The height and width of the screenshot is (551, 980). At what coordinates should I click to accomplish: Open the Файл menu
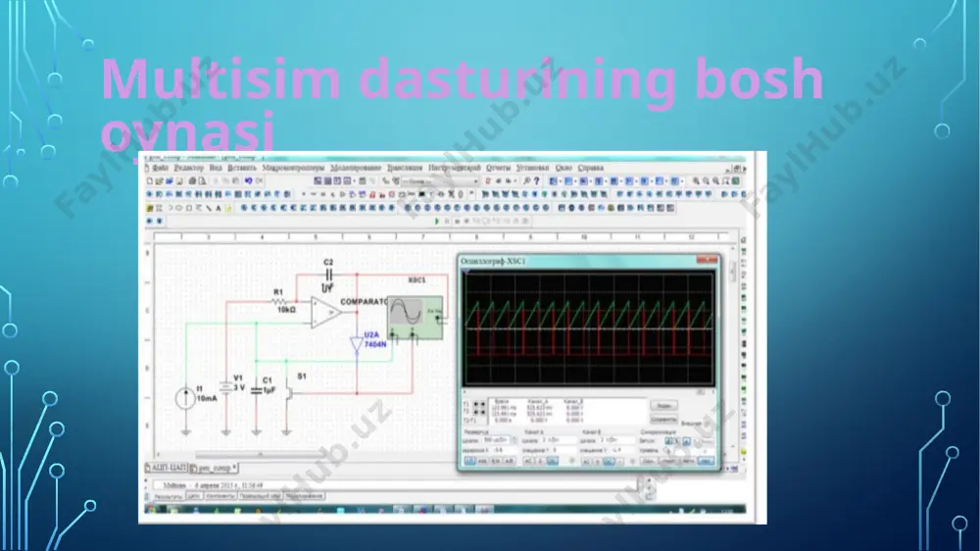click(160, 168)
